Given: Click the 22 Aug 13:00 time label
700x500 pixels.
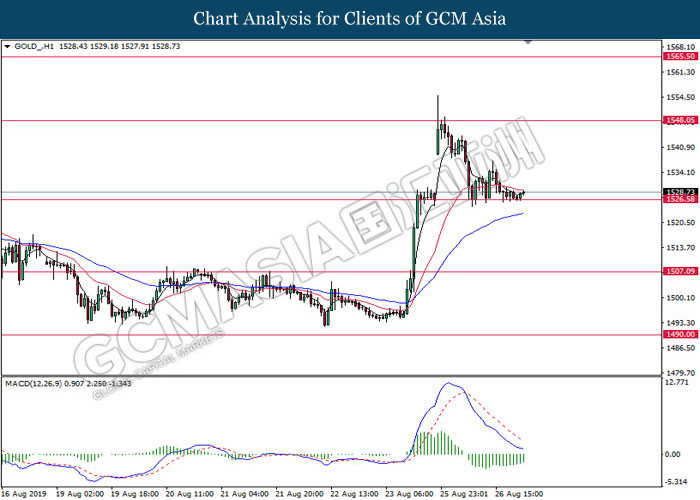Looking at the screenshot, I should tap(355, 494).
